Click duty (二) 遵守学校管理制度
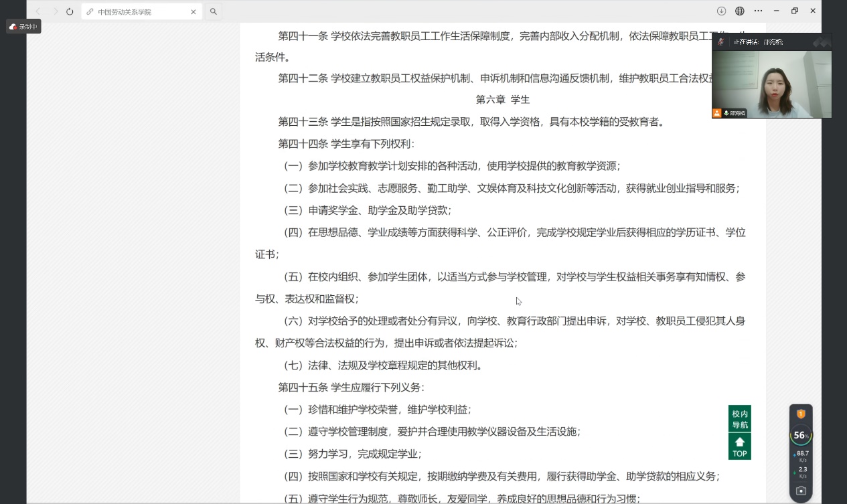 pos(433,432)
